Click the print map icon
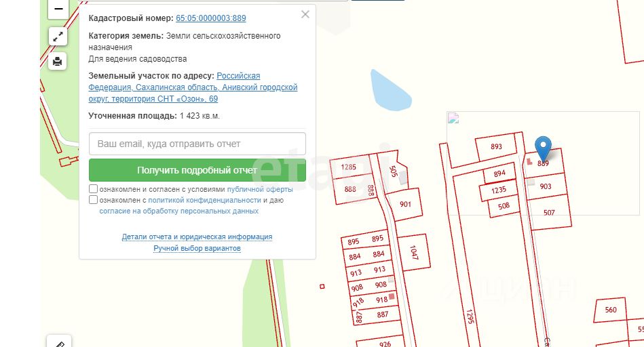This screenshot has width=644, height=347. click(x=58, y=62)
